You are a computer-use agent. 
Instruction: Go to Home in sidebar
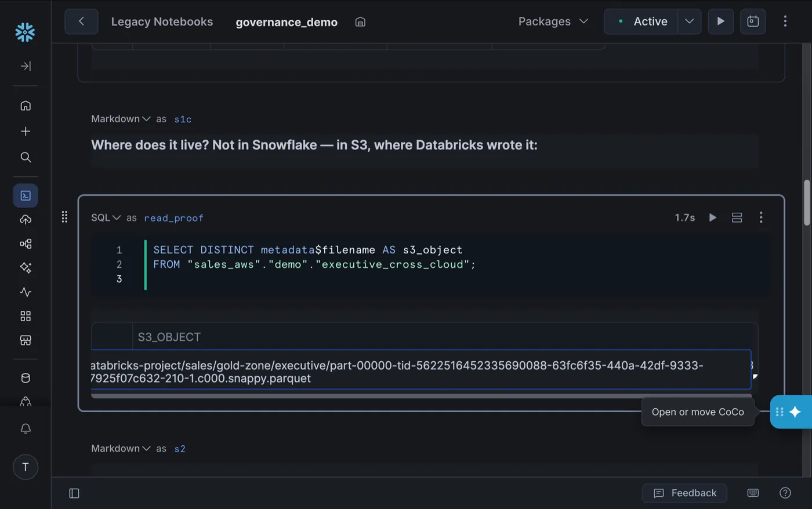[26, 106]
